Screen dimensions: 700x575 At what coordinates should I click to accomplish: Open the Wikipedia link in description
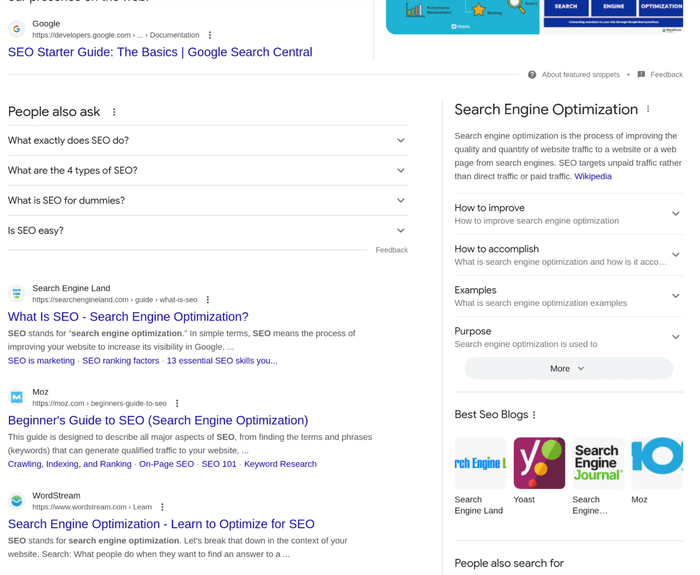(x=593, y=176)
